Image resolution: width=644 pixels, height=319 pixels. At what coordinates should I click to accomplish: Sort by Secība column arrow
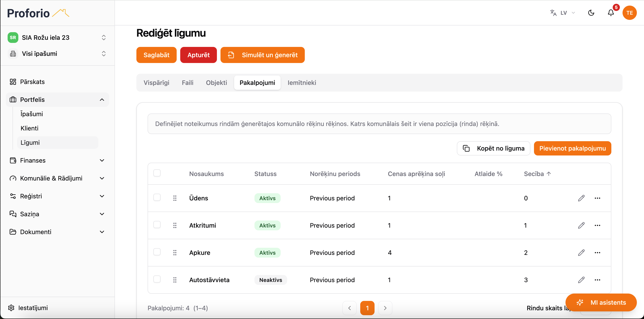point(549,174)
